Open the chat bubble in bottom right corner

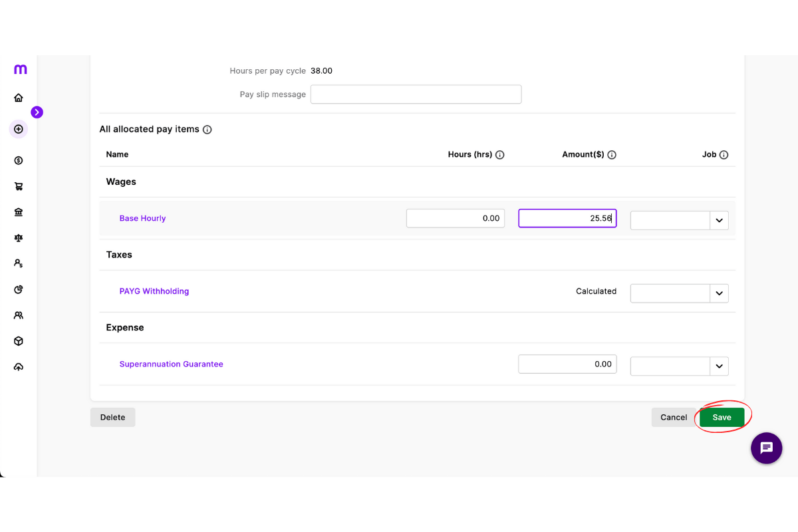click(766, 448)
